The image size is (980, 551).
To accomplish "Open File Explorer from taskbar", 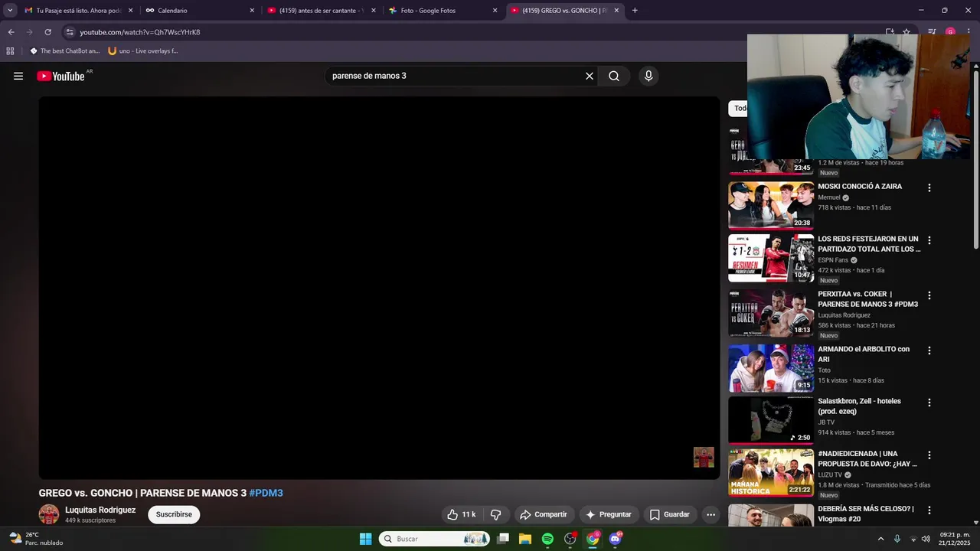I will [x=525, y=539].
